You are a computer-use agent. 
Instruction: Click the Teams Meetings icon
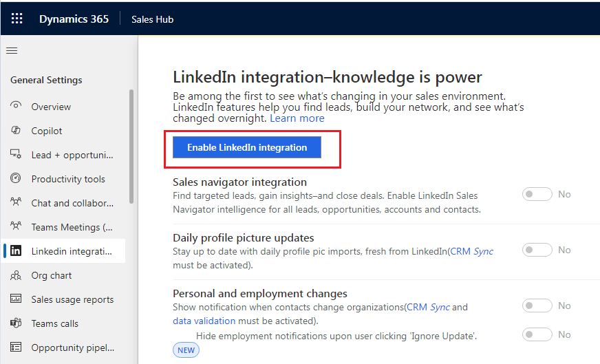[x=16, y=226]
